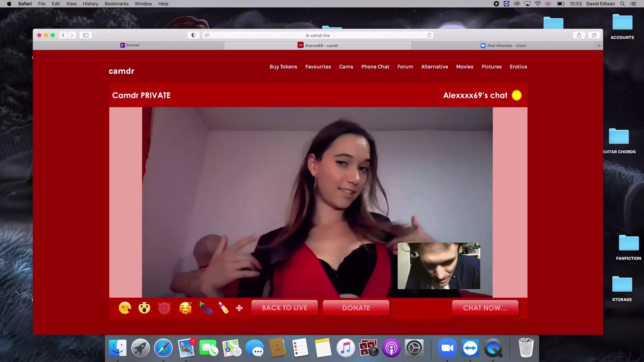Open the History menu
This screenshot has width=644, height=362.
click(91, 4)
